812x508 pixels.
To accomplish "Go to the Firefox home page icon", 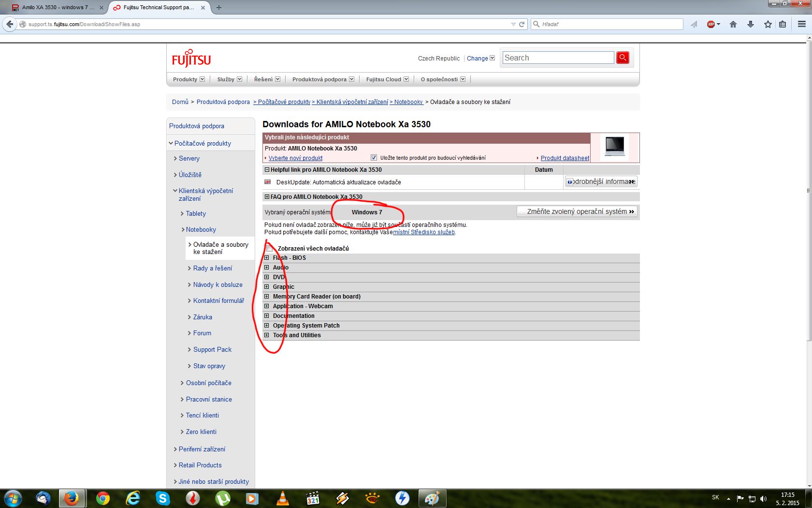I will pyautogui.click(x=733, y=24).
